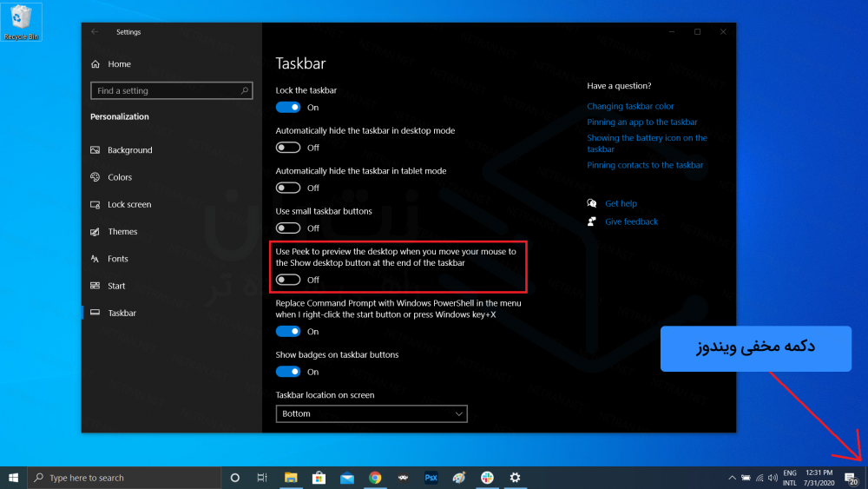Open the Mail app in taskbar
868x489 pixels.
(x=347, y=478)
